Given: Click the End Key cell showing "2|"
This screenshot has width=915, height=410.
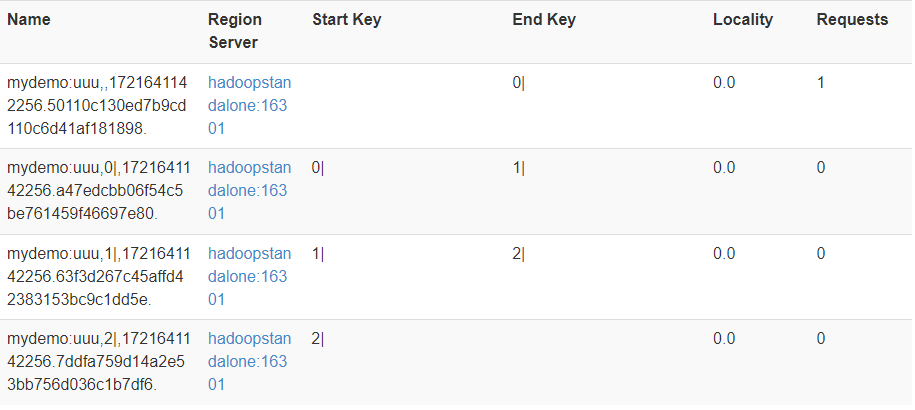Looking at the screenshot, I should [x=518, y=254].
